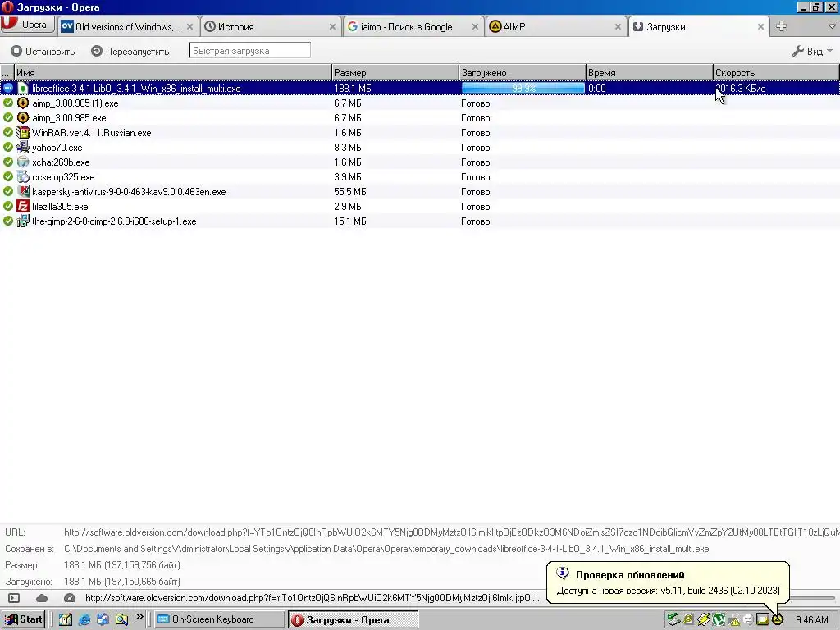Select the ccsetup325.exe file name

pyautogui.click(x=63, y=177)
